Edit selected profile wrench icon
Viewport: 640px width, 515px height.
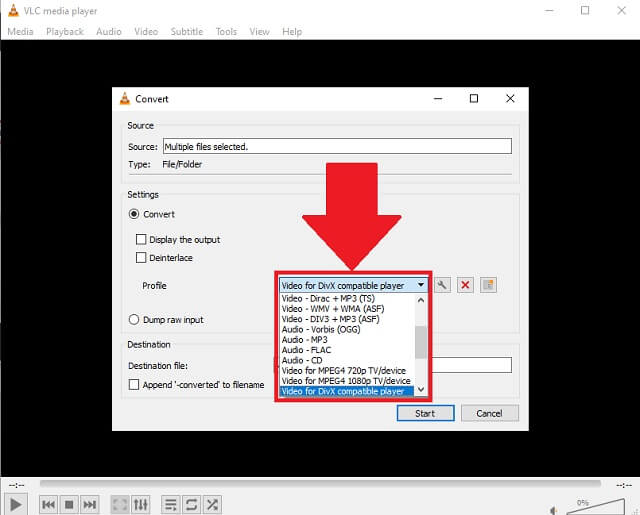click(x=442, y=285)
